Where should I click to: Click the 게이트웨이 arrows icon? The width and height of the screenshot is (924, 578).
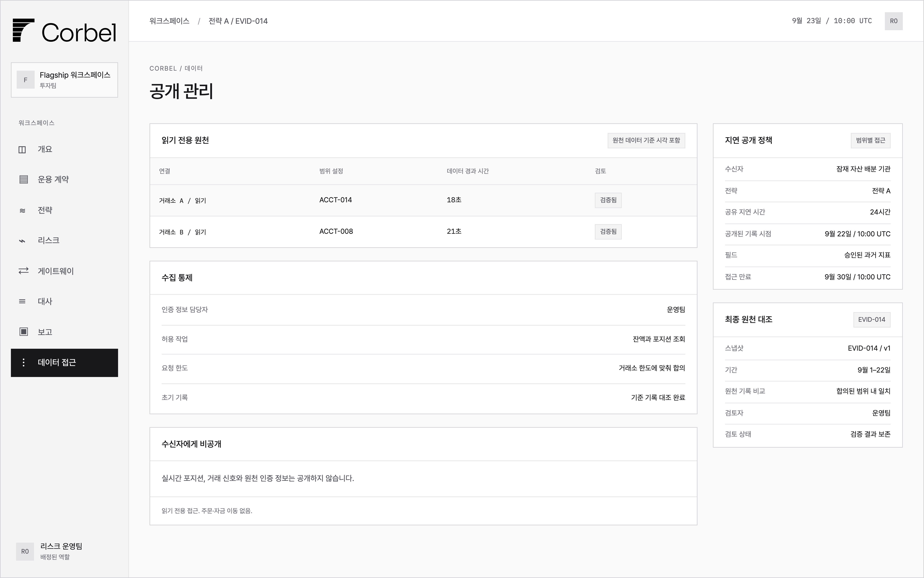pos(23,271)
